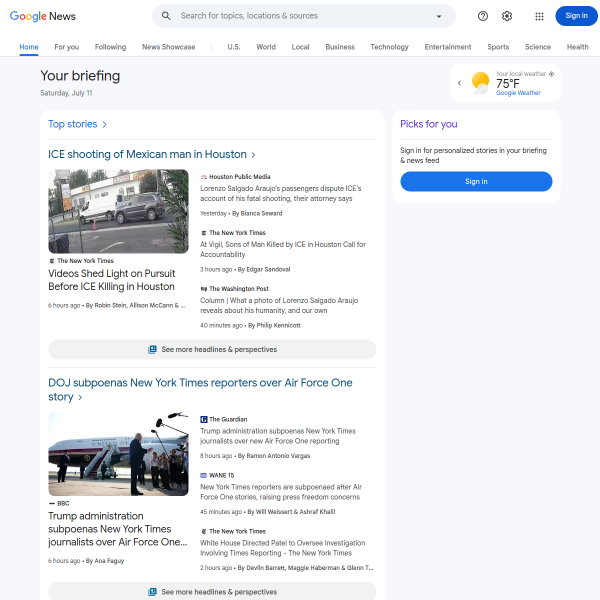
Task: Focus the search topics input field
Action: point(304,16)
